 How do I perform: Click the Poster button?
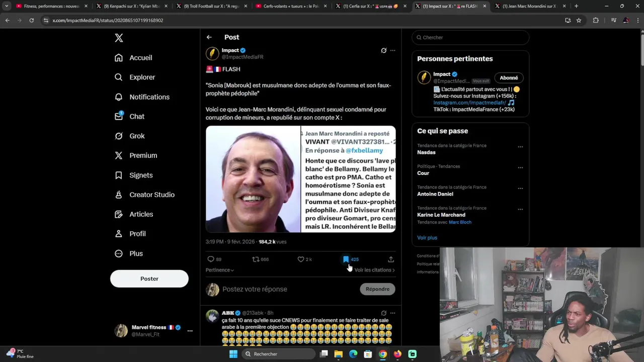coord(149,279)
